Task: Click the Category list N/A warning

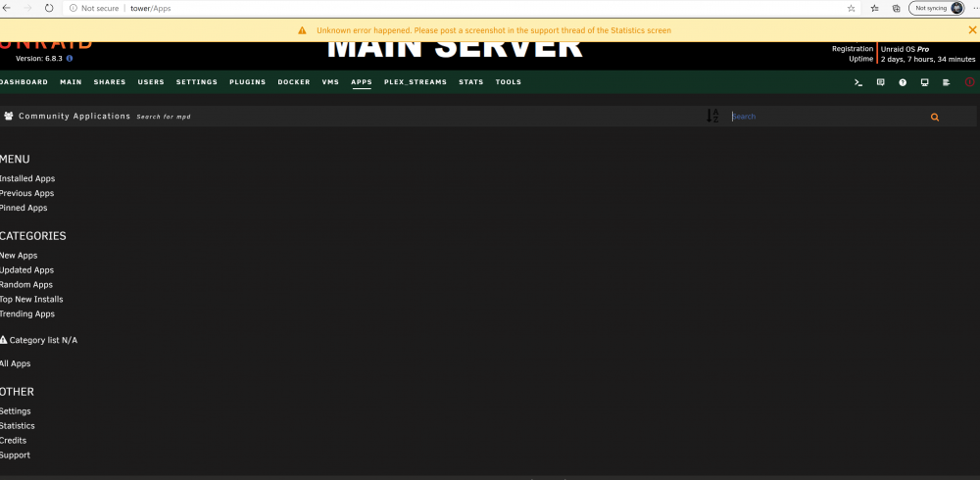Action: click(39, 340)
